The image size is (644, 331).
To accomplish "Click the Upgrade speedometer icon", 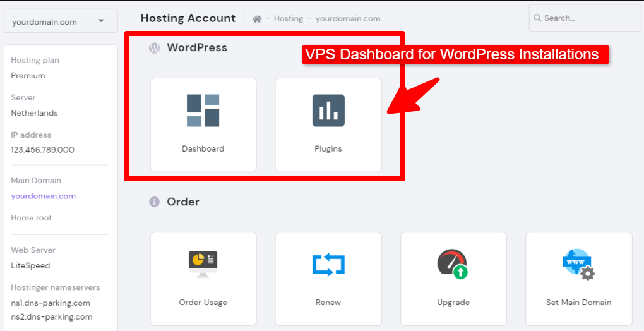I will pos(453,264).
